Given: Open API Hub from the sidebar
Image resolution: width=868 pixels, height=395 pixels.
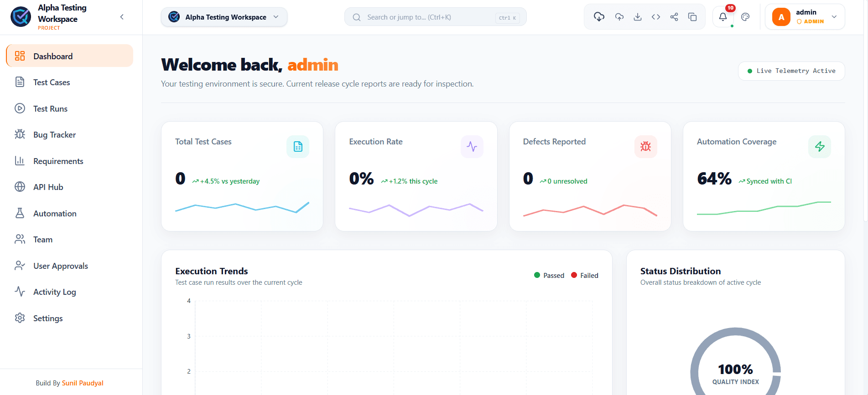Looking at the screenshot, I should click(x=70, y=187).
